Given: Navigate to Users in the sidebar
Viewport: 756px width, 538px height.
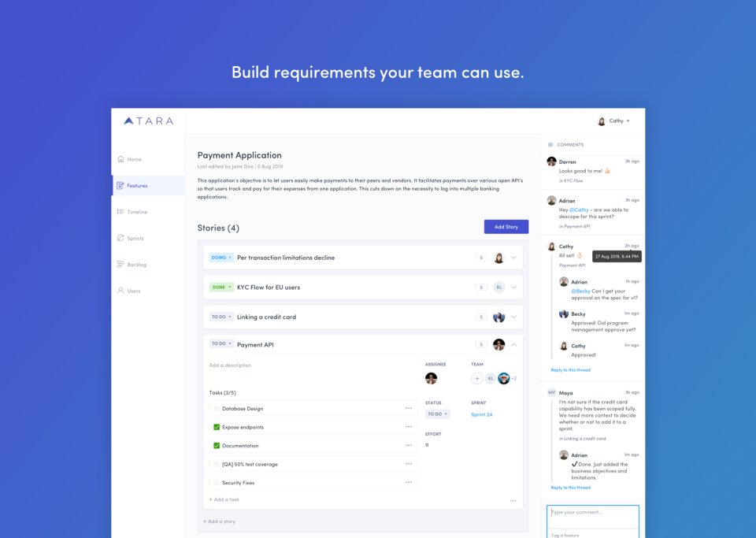Looking at the screenshot, I should pyautogui.click(x=128, y=291).
